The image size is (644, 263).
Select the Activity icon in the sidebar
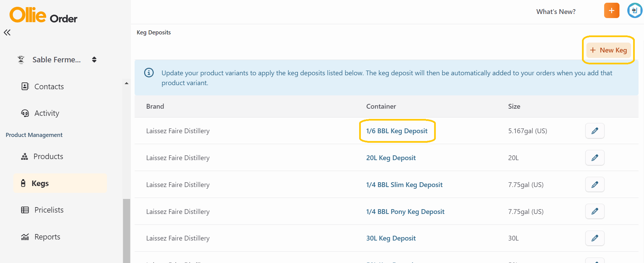tap(25, 113)
